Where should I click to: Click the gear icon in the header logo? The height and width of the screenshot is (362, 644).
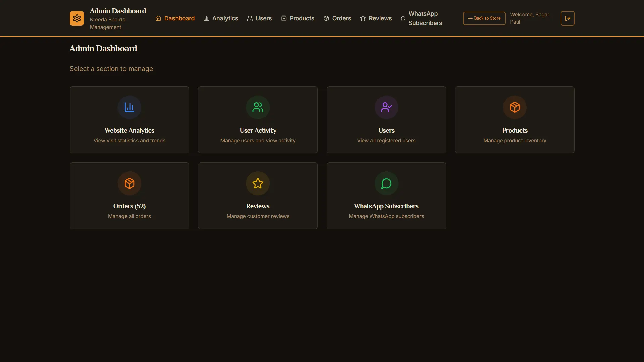[77, 18]
